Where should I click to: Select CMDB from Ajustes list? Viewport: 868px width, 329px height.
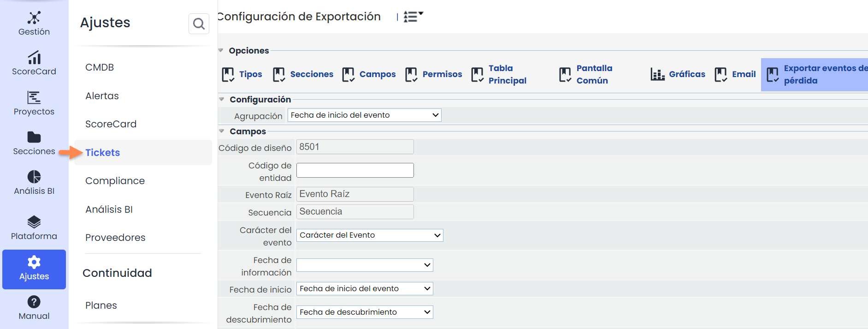pyautogui.click(x=100, y=67)
